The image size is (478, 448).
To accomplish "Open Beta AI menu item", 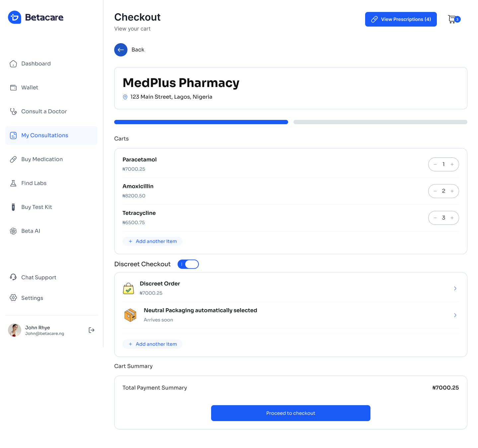I will coord(51,231).
